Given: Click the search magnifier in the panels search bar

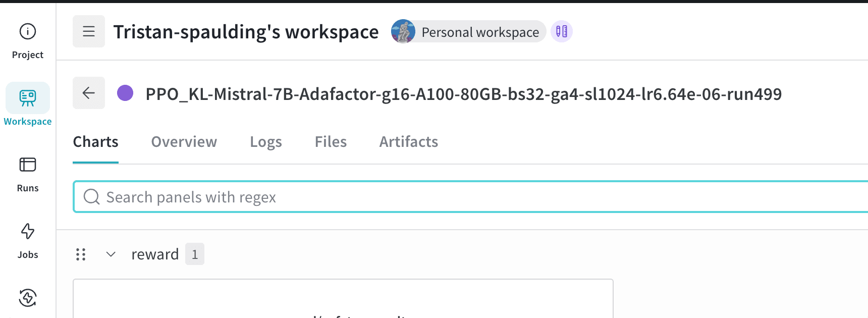Looking at the screenshot, I should [91, 197].
